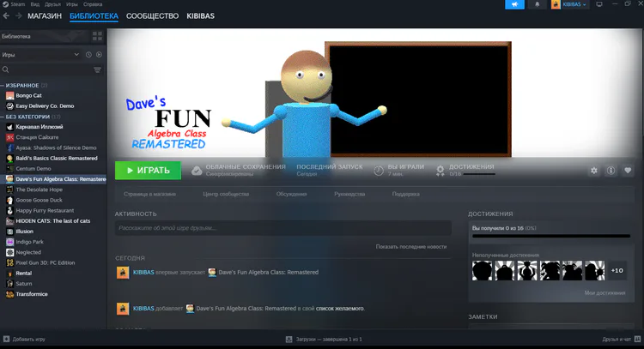
Task: Open the downloads status bar
Action: tap(324, 340)
